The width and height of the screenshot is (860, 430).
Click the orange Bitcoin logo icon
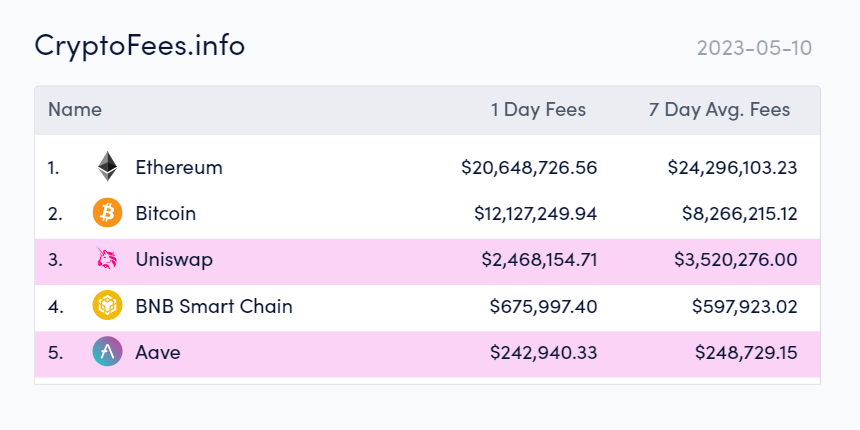[108, 213]
